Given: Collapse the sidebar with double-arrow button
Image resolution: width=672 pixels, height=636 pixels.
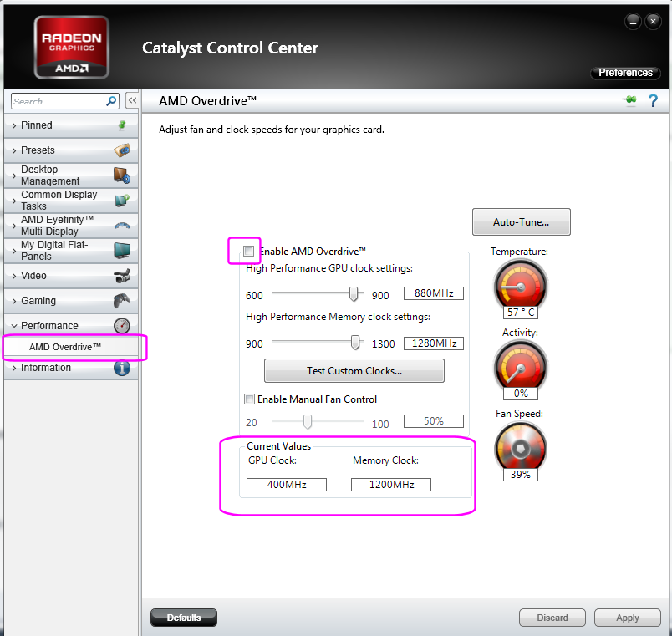Looking at the screenshot, I should point(132,101).
